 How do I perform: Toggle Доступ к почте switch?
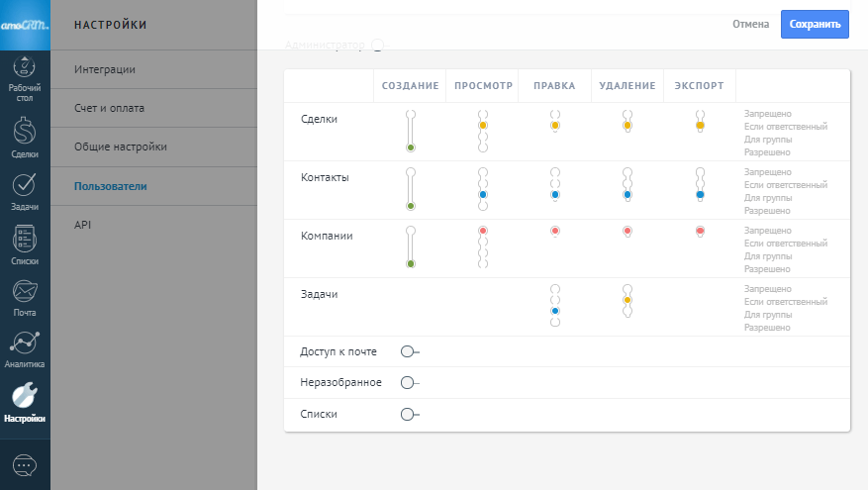pyautogui.click(x=408, y=351)
